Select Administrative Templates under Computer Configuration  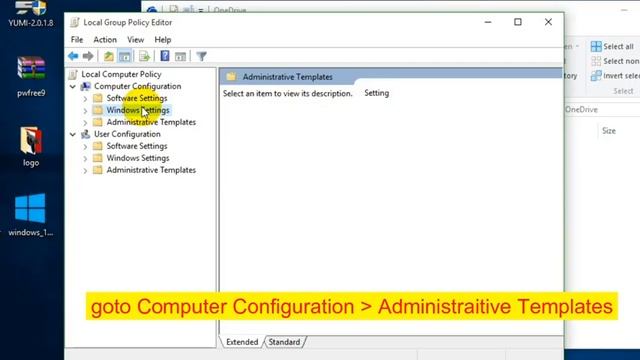pos(151,122)
